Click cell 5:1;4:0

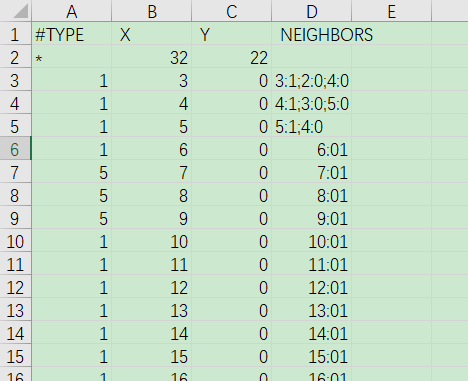311,126
